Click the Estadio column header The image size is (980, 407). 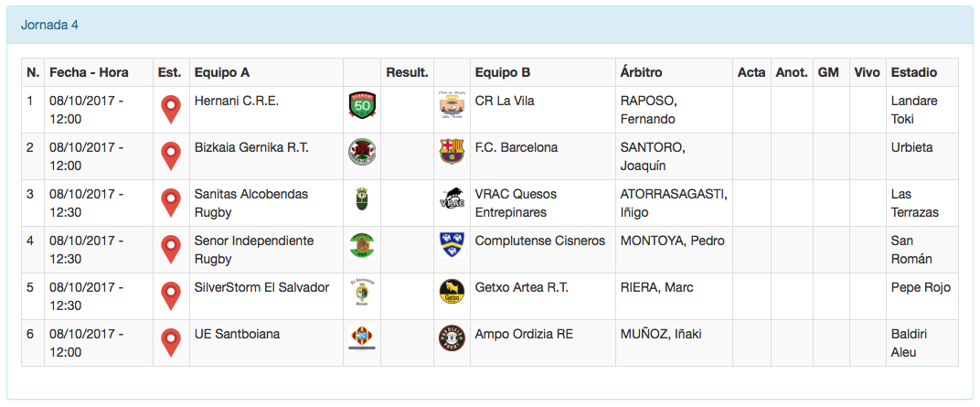[x=913, y=72]
